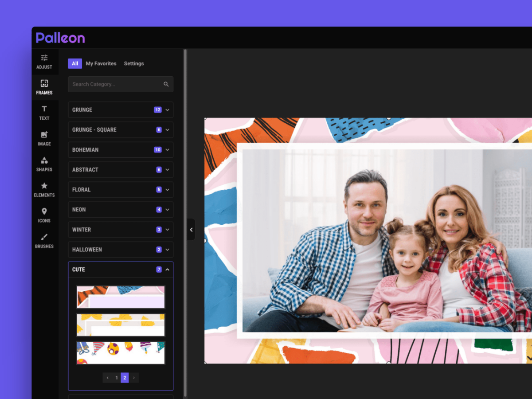Expand the Abstract category
This screenshot has width=532, height=399.
coord(121,170)
